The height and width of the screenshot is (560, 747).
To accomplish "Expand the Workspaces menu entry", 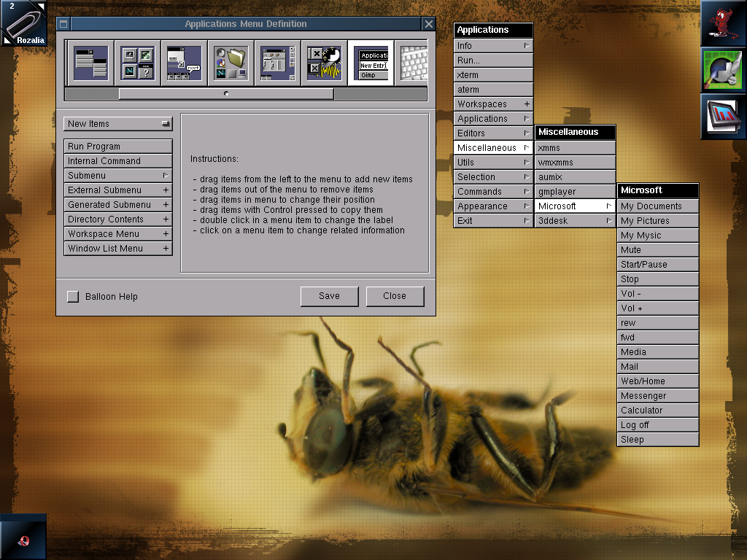I will point(493,104).
